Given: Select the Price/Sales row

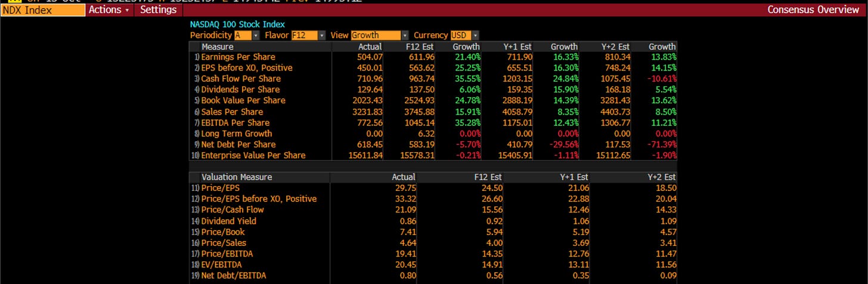Looking at the screenshot, I should (x=433, y=243).
